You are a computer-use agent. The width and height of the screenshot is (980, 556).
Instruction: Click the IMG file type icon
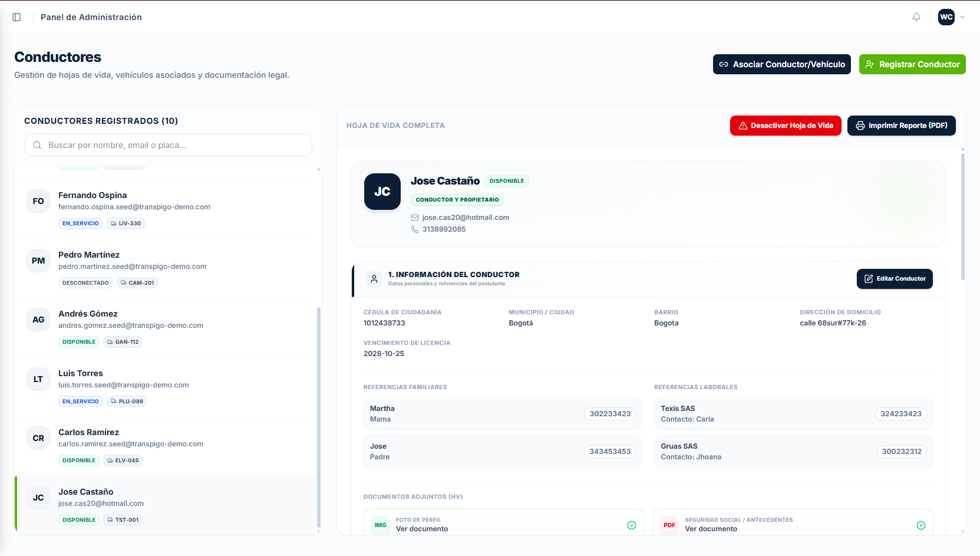(381, 525)
